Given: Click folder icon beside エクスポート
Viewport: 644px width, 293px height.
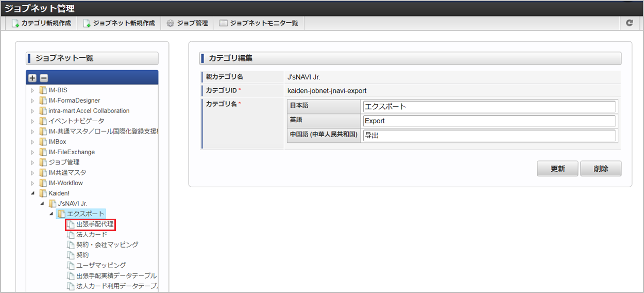Looking at the screenshot, I should point(61,214).
